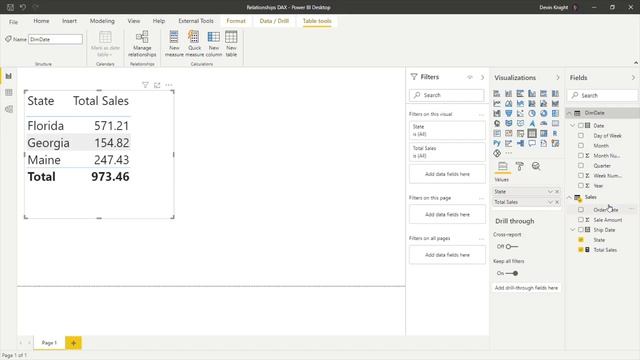Remove Total Sales from the Values well

coord(557,202)
